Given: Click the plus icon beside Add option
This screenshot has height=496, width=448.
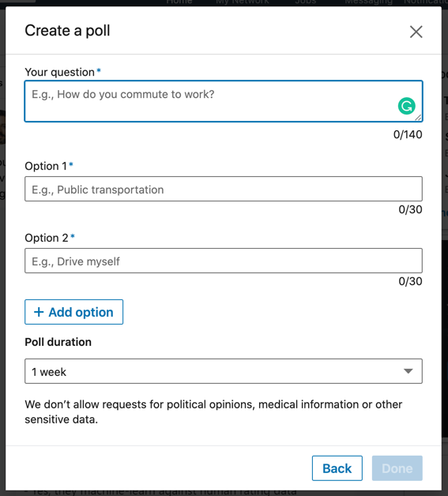Looking at the screenshot, I should click(x=39, y=312).
